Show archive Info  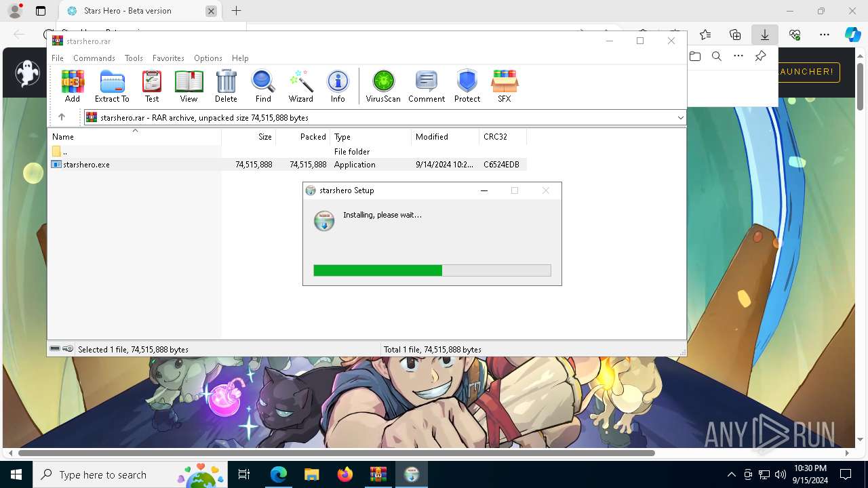[x=338, y=86]
